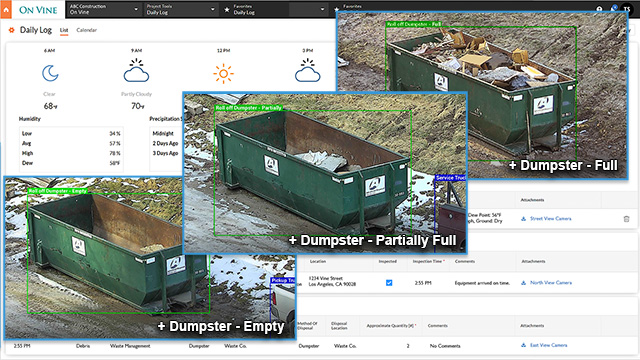Select the 6 AM clear moon weather icon
This screenshot has width=640, height=360.
(x=50, y=73)
